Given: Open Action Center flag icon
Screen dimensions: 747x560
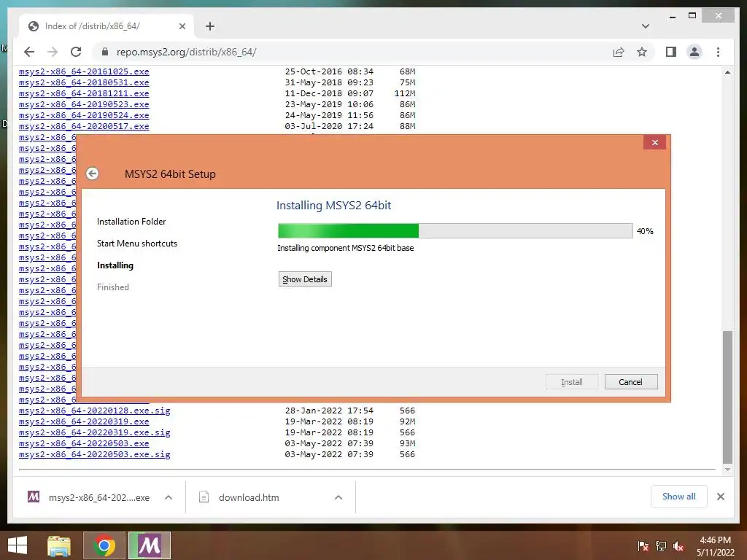Looking at the screenshot, I should 643,546.
